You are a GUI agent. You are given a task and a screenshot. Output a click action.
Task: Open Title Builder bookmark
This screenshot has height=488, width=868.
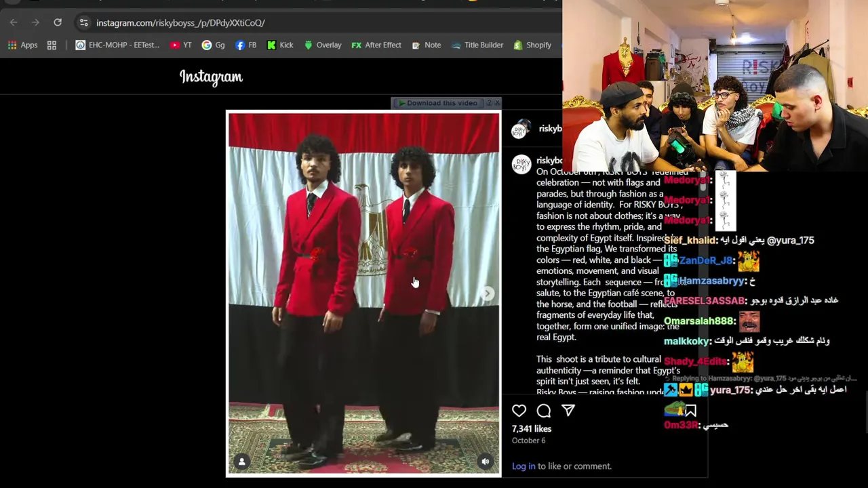point(477,45)
